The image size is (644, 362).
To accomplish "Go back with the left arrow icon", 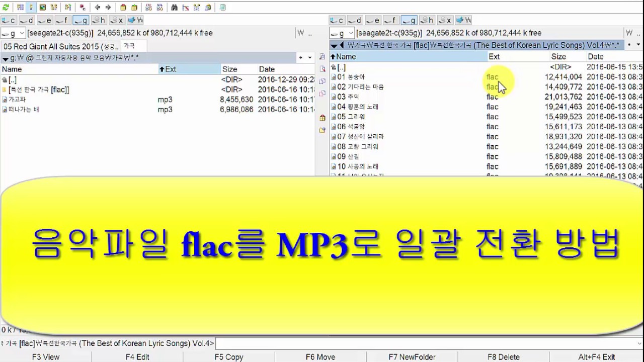I will (x=98, y=8).
